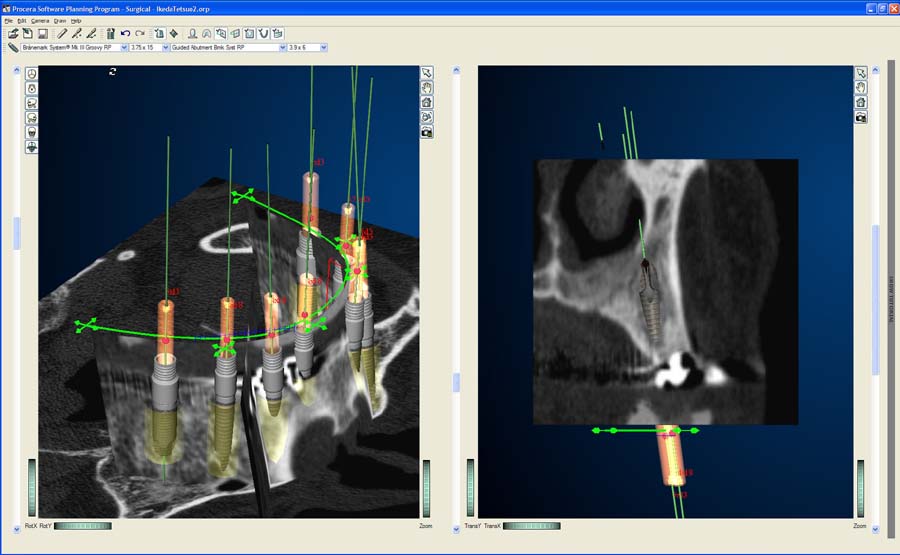Image resolution: width=900 pixels, height=555 pixels.
Task: Adjust left vertical rotation slider of 3D panel
Action: point(32,488)
